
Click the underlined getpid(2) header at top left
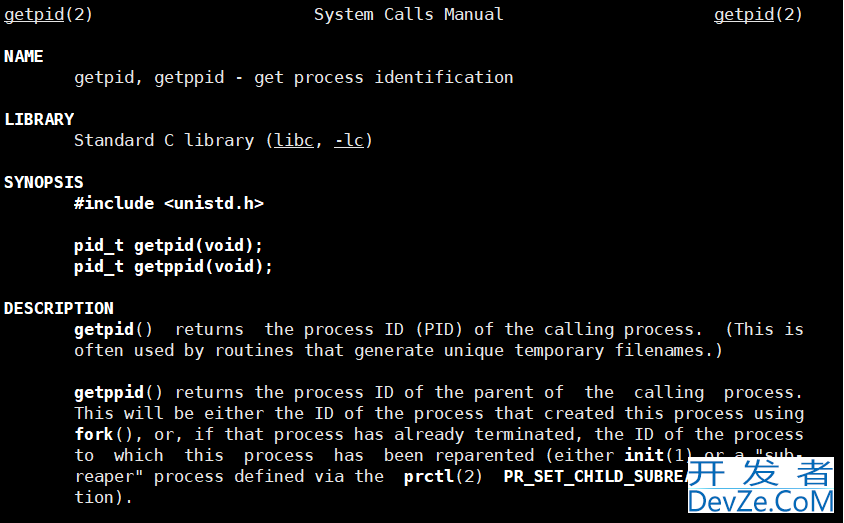point(48,15)
